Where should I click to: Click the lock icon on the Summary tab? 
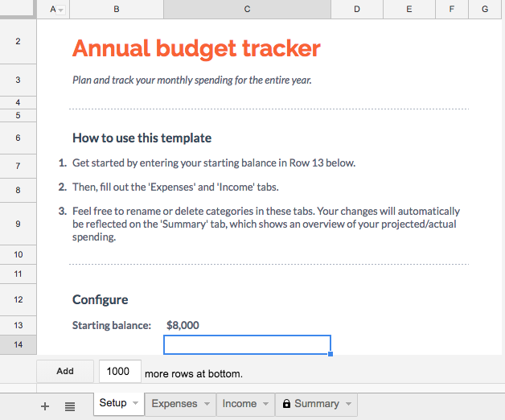pos(286,404)
